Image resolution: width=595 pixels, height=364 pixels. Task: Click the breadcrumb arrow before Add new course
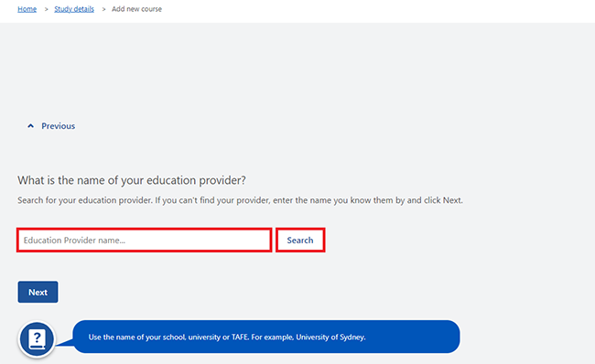(x=103, y=9)
